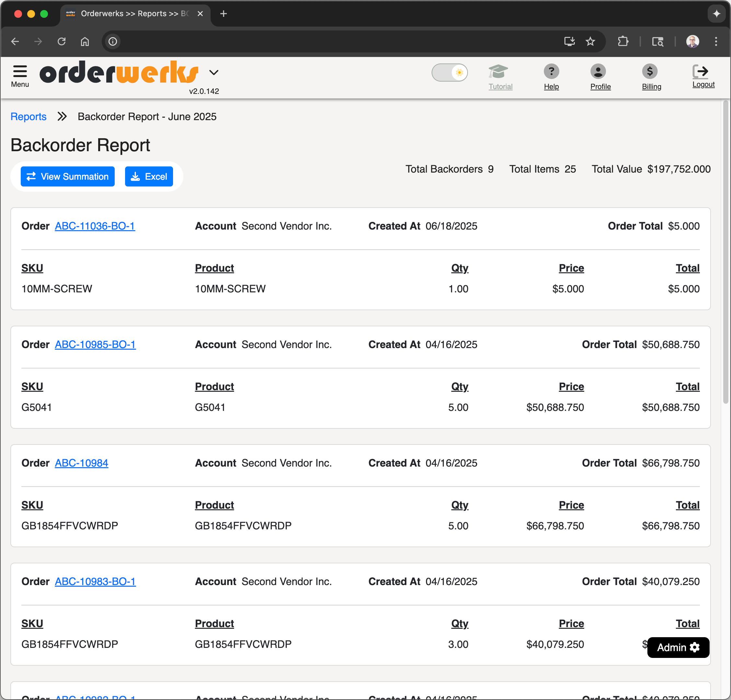This screenshot has width=731, height=700.
Task: Bookmark page with star icon
Action: (x=590, y=41)
